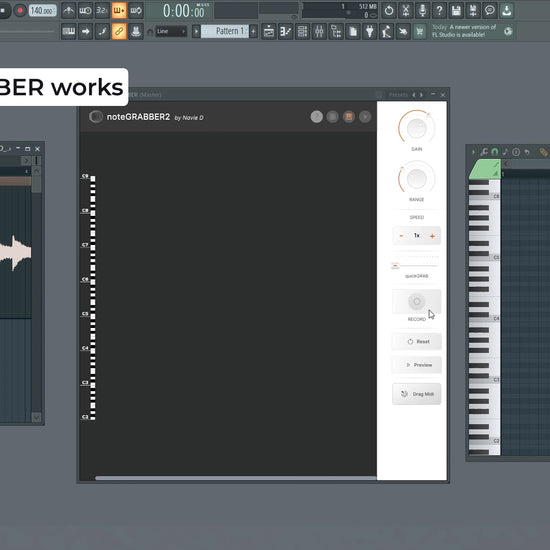Viewport: 550px width, 550px height.
Task: Click the Pattern 1 selector
Action: [225, 31]
